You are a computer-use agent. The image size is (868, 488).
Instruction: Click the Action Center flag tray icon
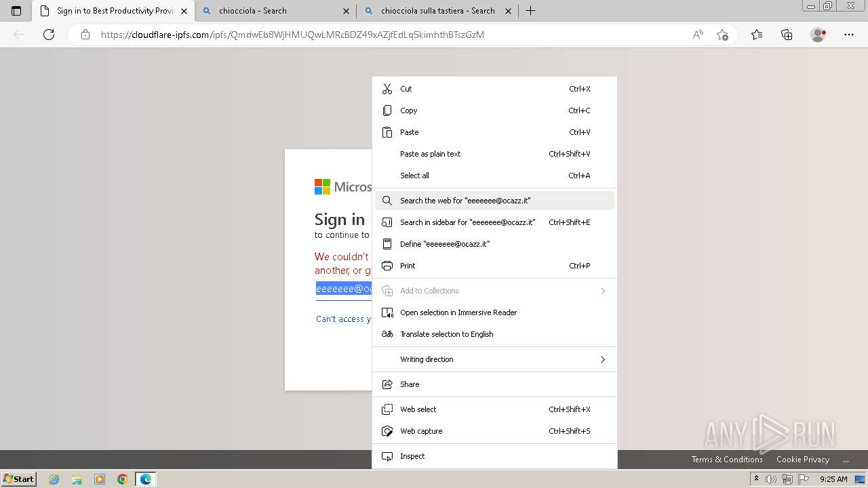804,479
